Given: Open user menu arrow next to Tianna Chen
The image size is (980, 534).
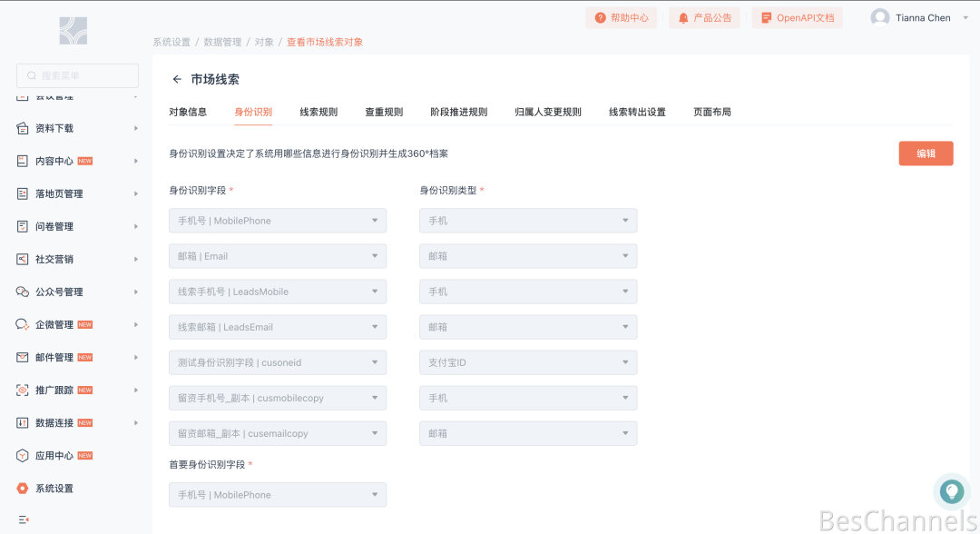Looking at the screenshot, I should coord(965,17).
